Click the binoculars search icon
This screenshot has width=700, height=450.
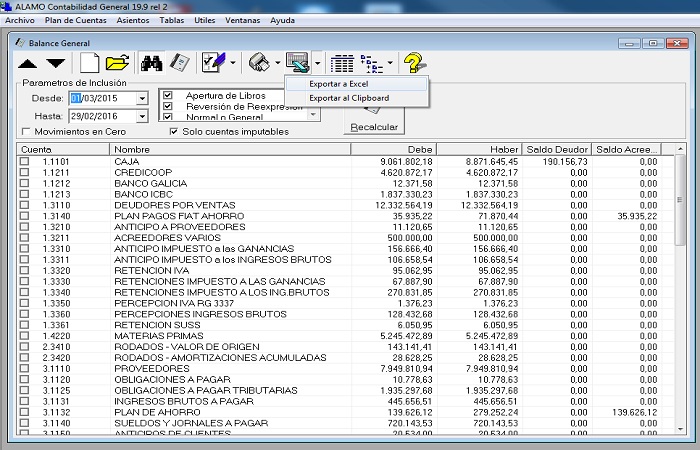tap(151, 63)
